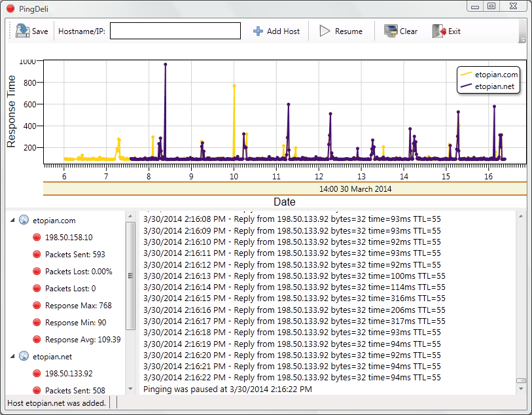The height and width of the screenshot is (415, 532).
Task: Click red dot beside 198.50.133.92
Action: (x=37, y=373)
